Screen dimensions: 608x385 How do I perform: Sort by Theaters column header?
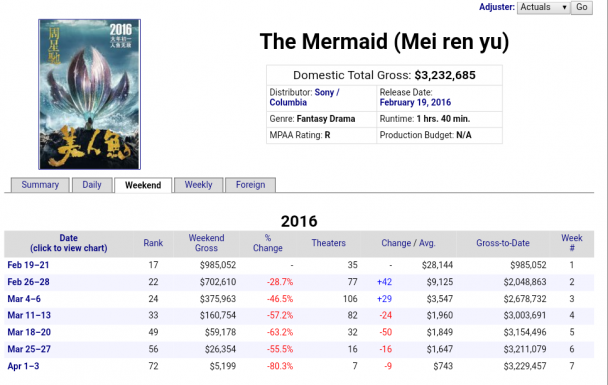[328, 243]
